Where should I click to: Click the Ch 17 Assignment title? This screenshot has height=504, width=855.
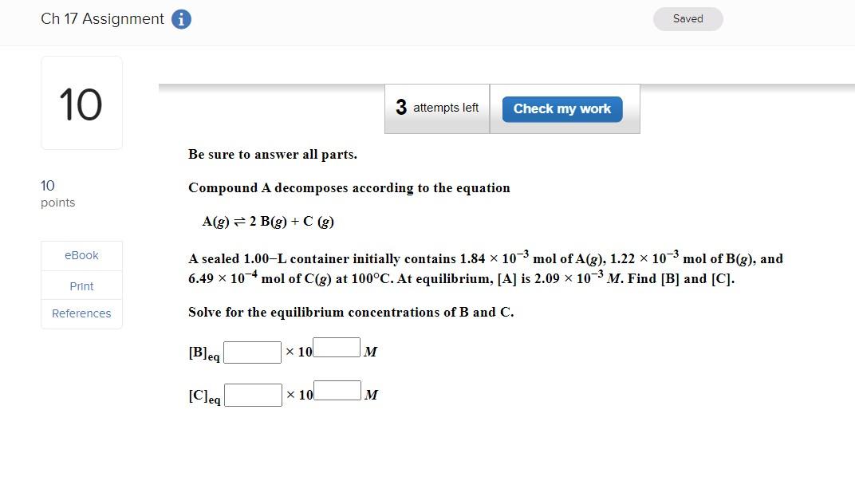point(100,18)
